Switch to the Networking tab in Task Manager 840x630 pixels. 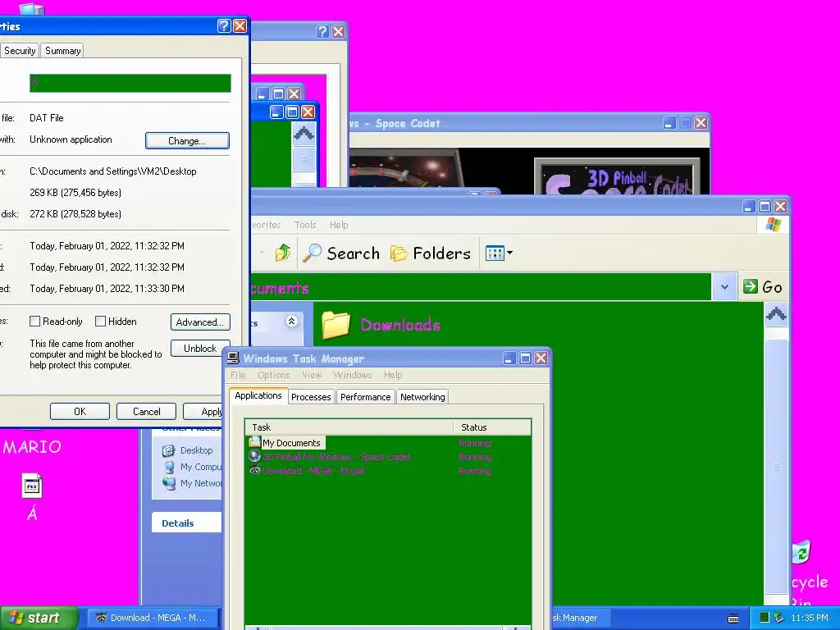point(422,397)
